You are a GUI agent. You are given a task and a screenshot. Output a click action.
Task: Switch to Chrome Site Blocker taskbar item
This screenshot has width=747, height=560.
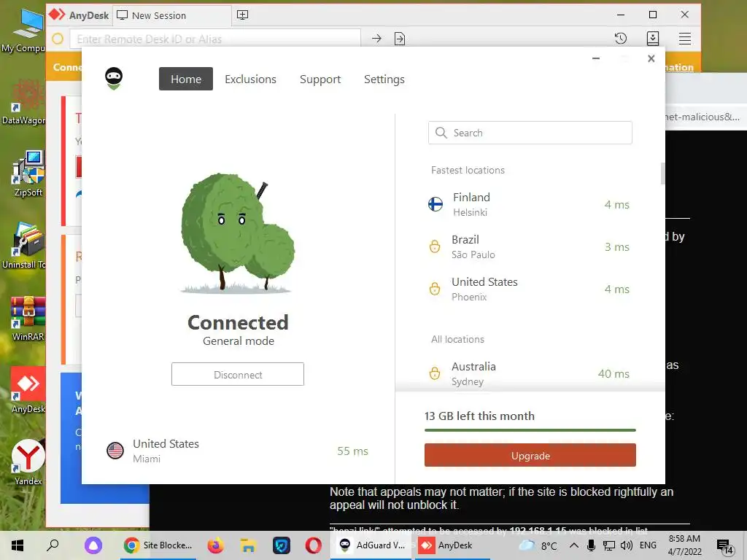158,545
